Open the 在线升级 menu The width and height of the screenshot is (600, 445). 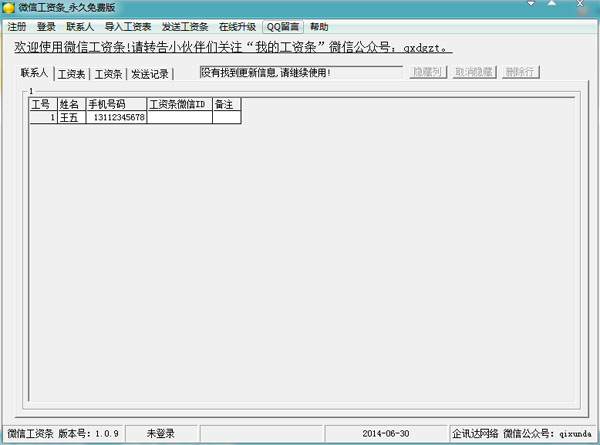click(237, 27)
